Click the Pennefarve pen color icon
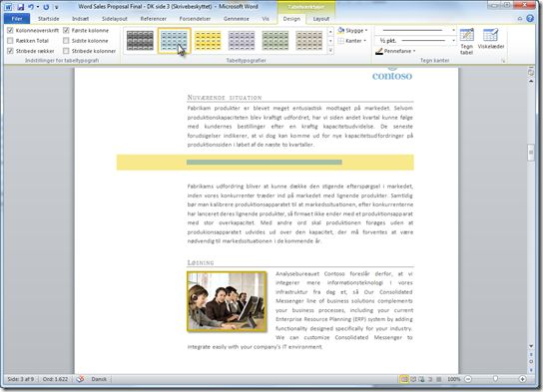This screenshot has height=392, width=543. [x=379, y=51]
